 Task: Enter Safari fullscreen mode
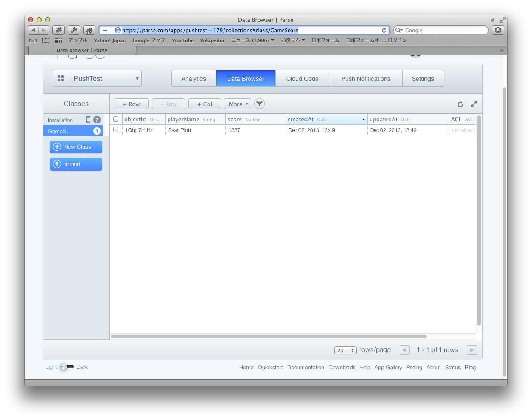tap(502, 20)
